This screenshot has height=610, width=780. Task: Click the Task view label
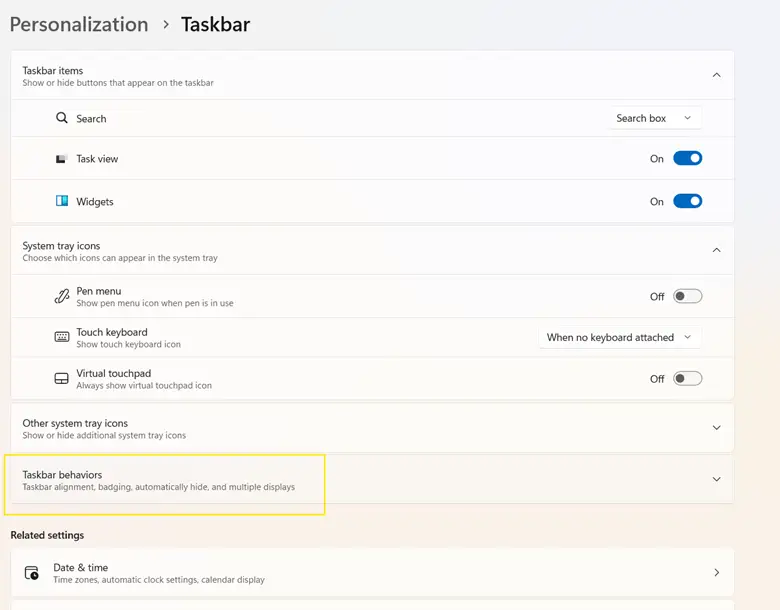tap(97, 159)
